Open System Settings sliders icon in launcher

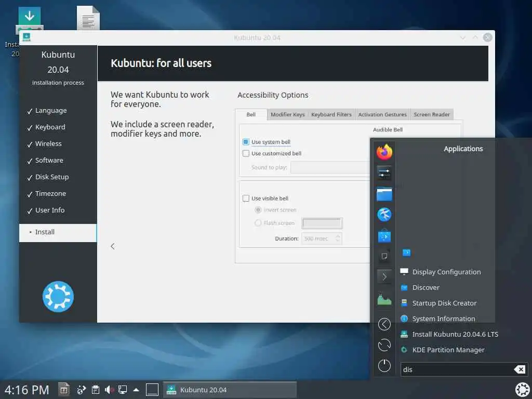(384, 173)
